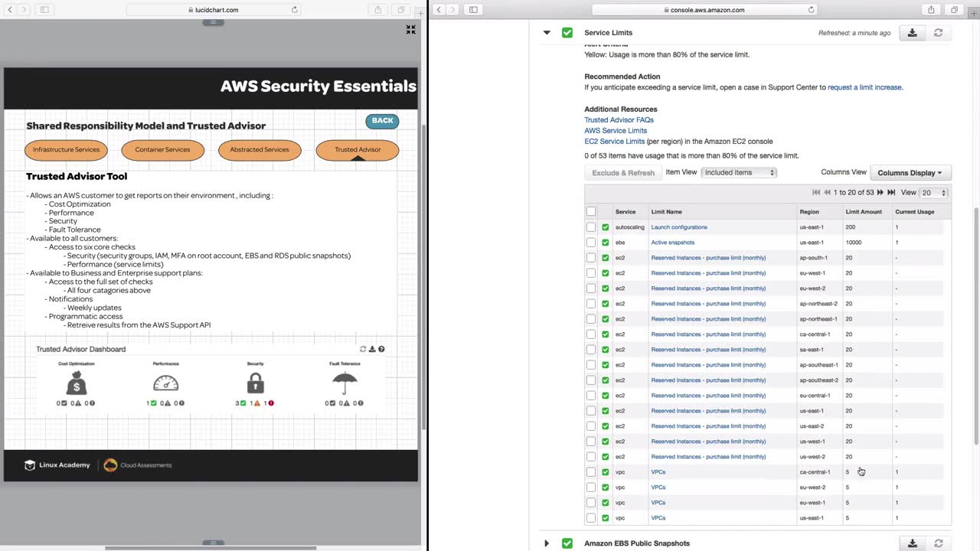The width and height of the screenshot is (980, 551).
Task: Download the Service Limits report
Action: [912, 33]
